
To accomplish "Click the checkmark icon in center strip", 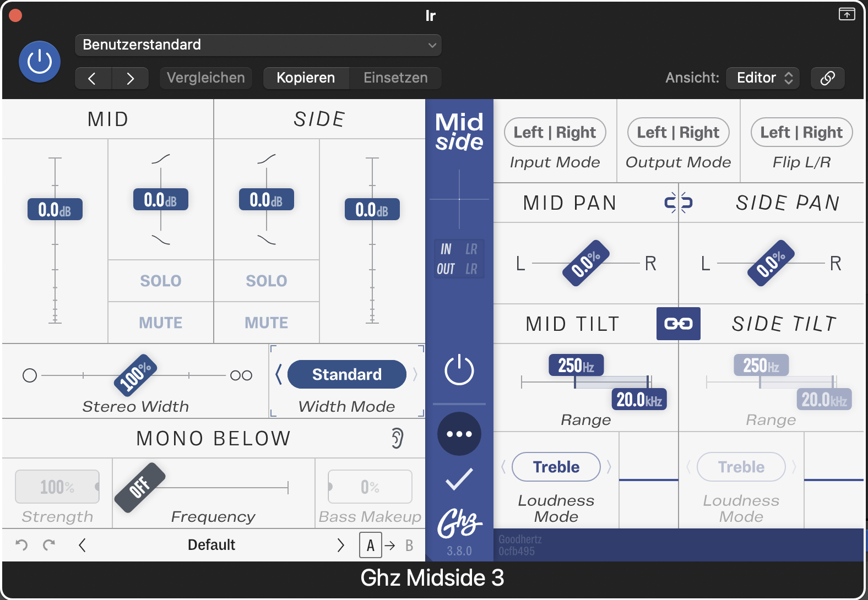I will [x=459, y=479].
